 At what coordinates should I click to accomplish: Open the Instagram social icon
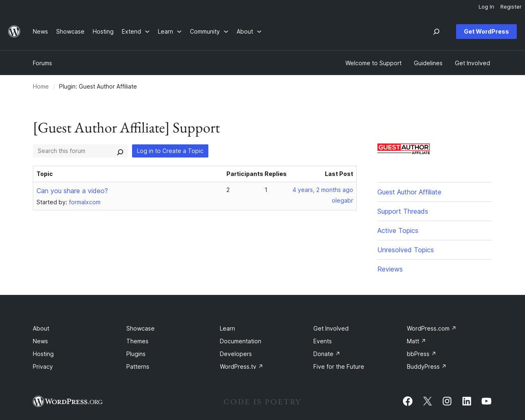[x=447, y=401]
